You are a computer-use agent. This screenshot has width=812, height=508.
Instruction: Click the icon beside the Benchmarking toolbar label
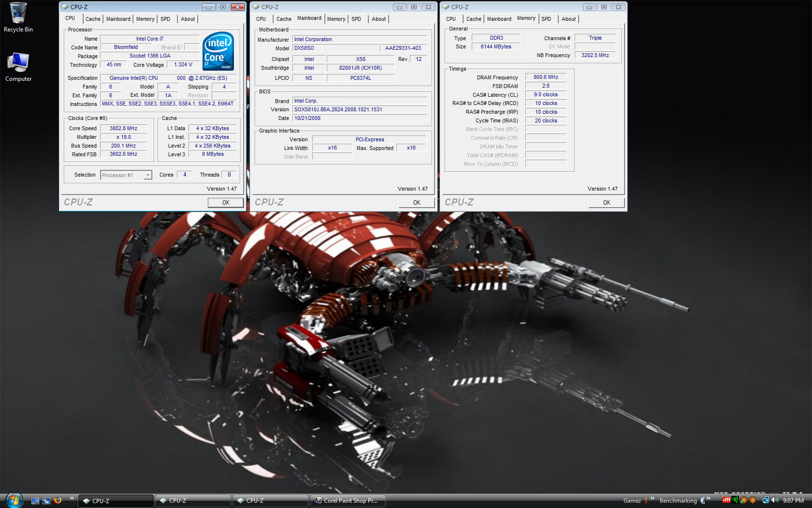coord(703,500)
